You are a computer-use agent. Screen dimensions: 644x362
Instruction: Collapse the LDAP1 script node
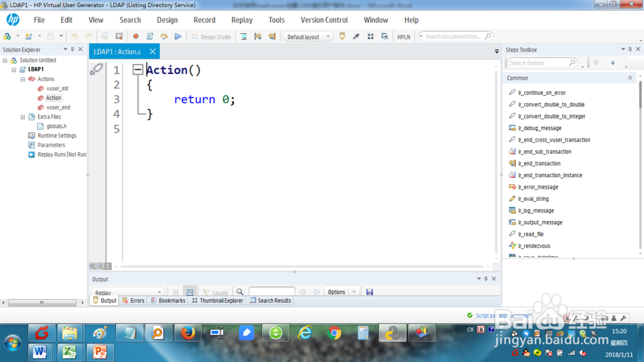[14, 70]
